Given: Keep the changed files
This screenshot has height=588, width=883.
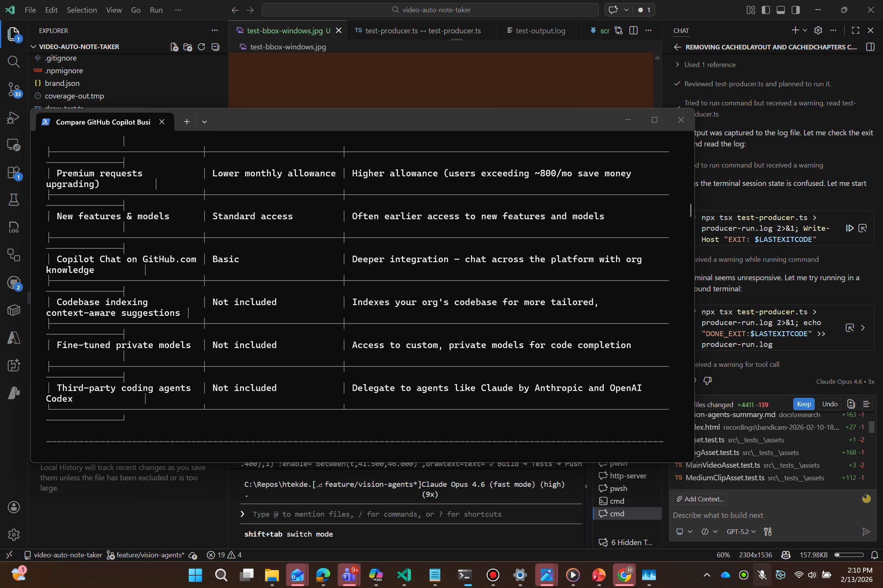Looking at the screenshot, I should coord(804,404).
